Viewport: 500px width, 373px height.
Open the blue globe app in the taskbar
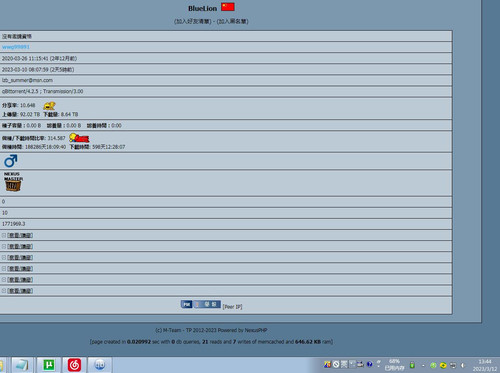[100, 365]
